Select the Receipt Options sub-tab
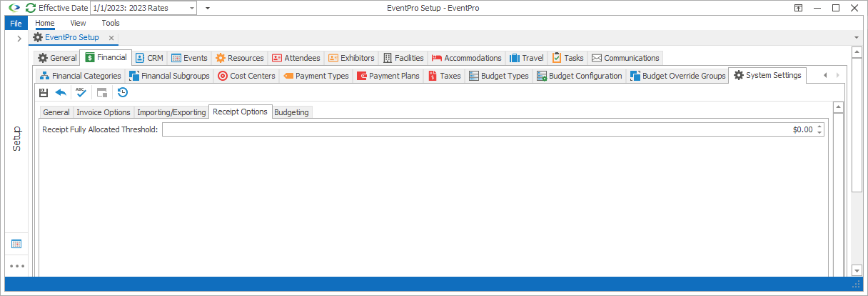This screenshot has width=868, height=296. coord(241,112)
